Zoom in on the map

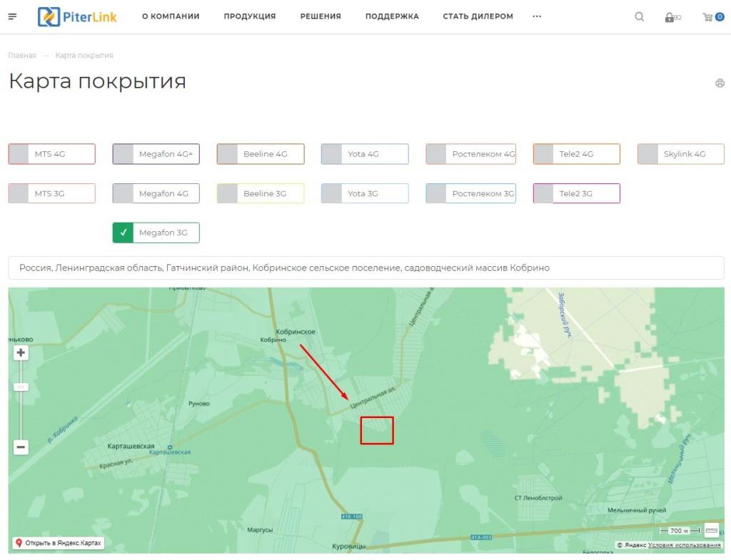pos(21,352)
